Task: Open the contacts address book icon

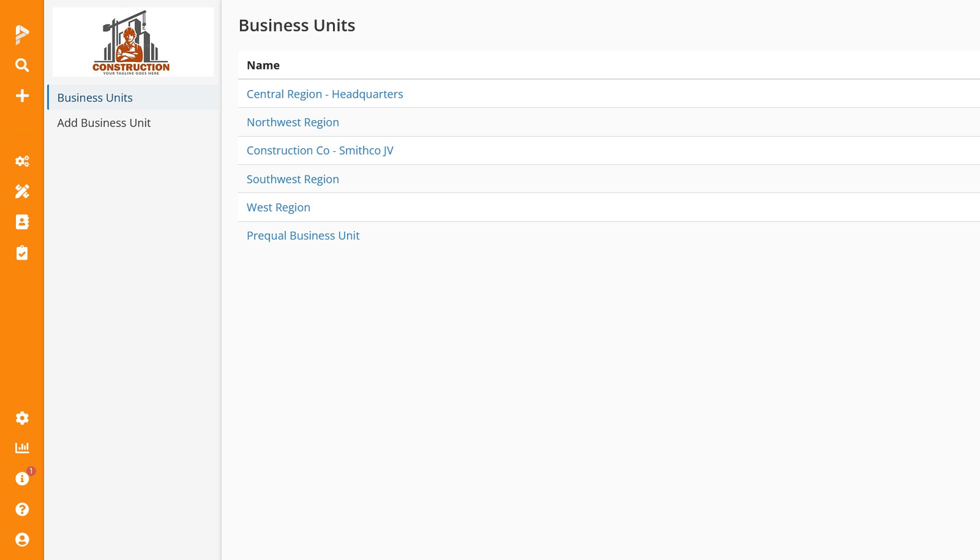Action: coord(22,222)
